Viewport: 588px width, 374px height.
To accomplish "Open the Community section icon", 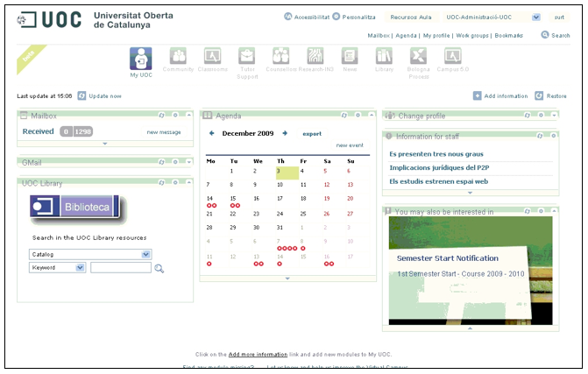I will [179, 56].
